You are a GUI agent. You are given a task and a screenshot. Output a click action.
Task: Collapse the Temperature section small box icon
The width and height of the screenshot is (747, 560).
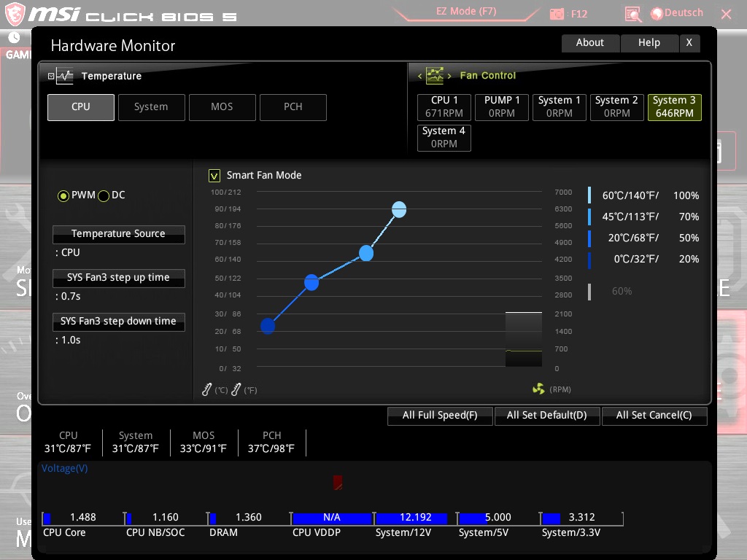[51, 76]
